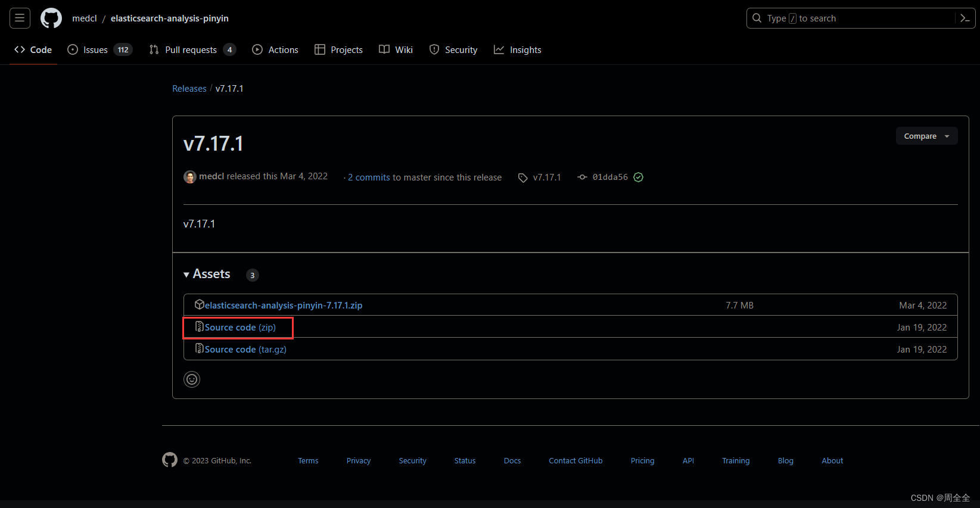The width and height of the screenshot is (980, 508).
Task: Open the Privacy footer link
Action: coord(359,461)
